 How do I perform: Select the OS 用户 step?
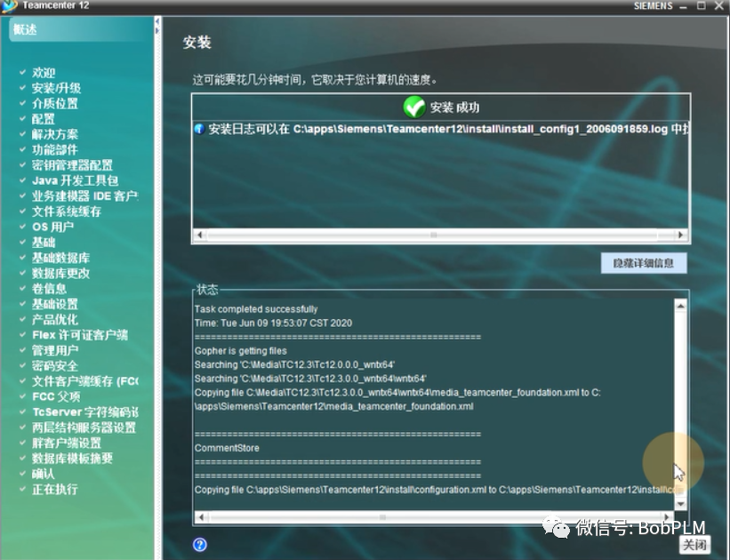point(52,227)
